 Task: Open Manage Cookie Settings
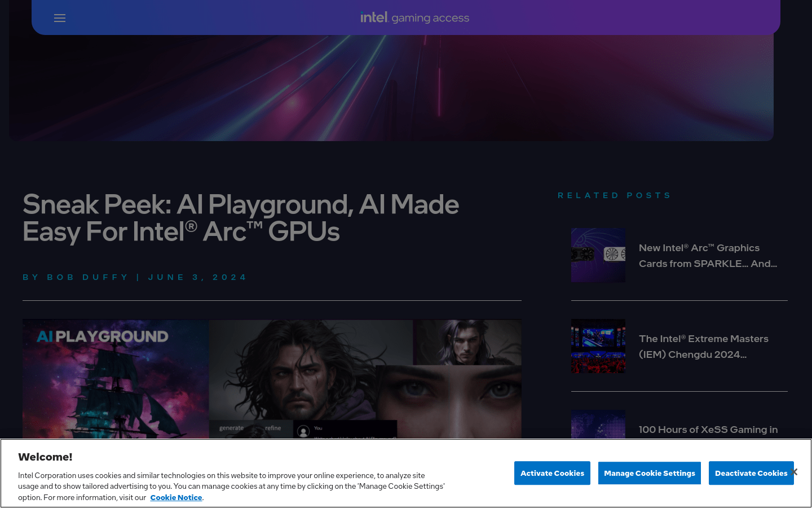click(649, 473)
